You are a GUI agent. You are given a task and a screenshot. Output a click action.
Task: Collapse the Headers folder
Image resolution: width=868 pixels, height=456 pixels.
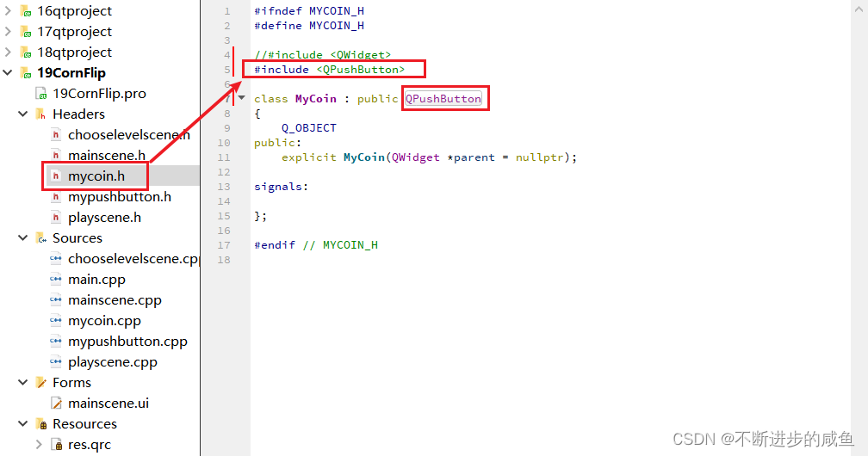point(22,114)
